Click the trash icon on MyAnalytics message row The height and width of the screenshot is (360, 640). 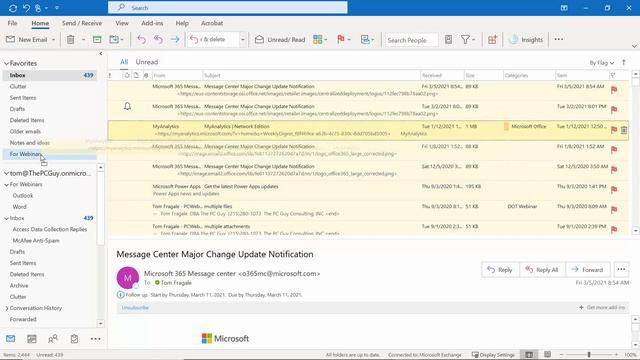[624, 130]
